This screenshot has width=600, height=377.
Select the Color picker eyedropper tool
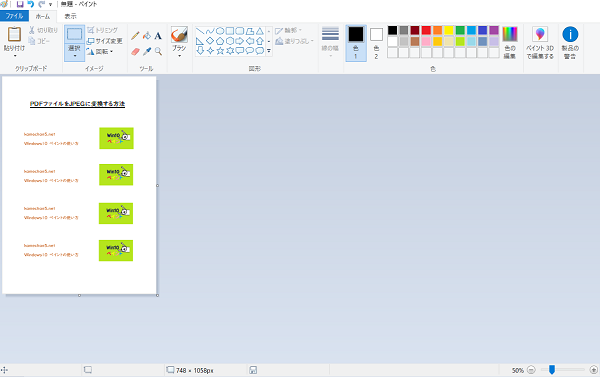(147, 51)
